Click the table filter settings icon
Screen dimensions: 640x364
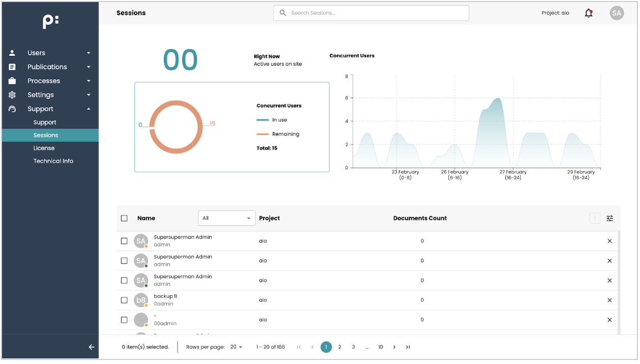point(609,218)
